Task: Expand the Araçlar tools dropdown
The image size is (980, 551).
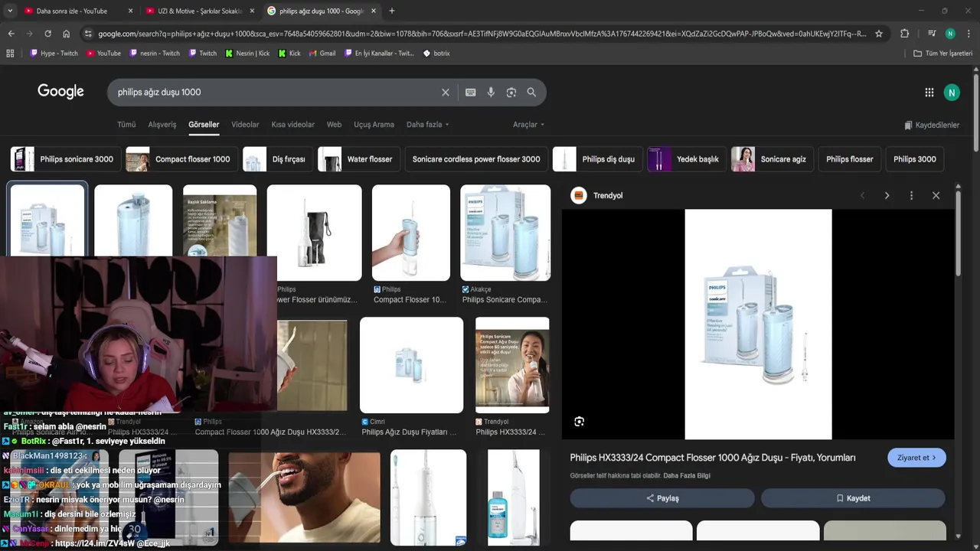Action: (x=528, y=125)
